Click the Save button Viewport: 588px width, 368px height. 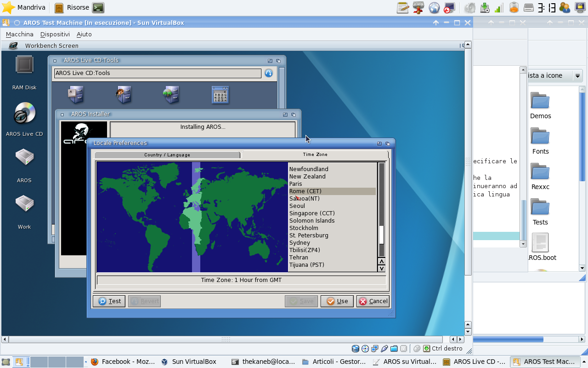point(301,301)
